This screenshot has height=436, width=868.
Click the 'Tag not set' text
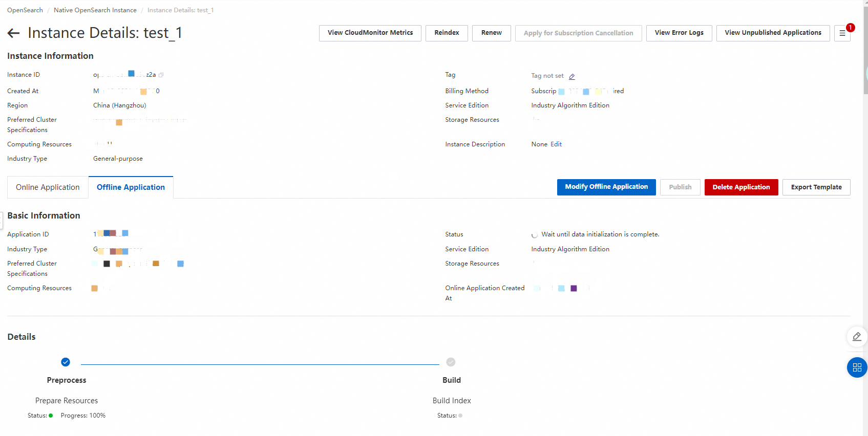tap(547, 76)
